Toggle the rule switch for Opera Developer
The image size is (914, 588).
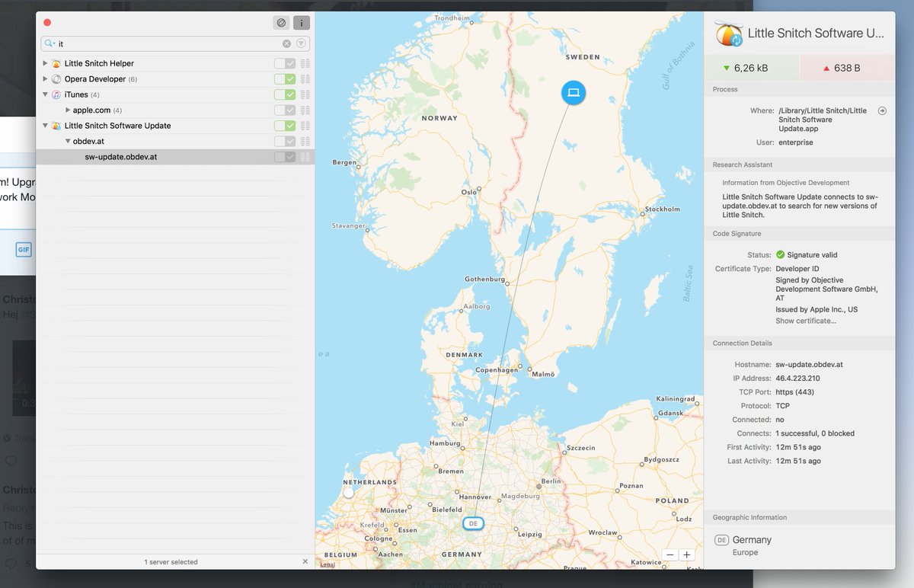pyautogui.click(x=285, y=79)
